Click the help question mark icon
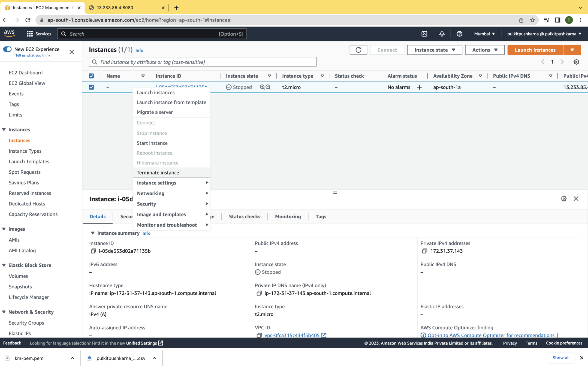Screen dimensions: 588x368 459,34
